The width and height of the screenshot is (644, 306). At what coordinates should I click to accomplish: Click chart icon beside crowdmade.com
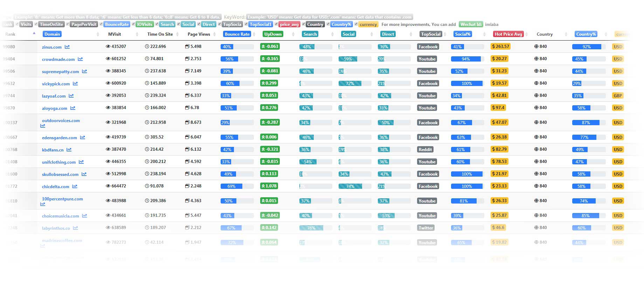pos(80,59)
